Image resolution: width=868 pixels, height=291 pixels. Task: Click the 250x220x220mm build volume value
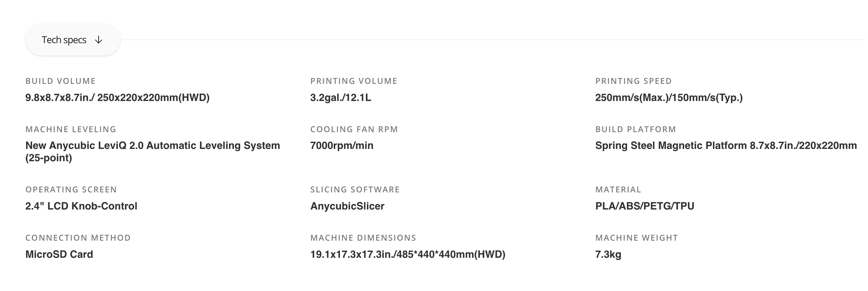pos(117,98)
